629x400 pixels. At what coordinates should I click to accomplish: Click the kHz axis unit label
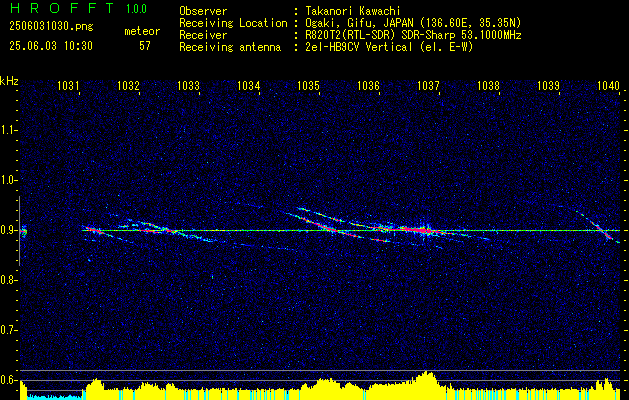9,81
